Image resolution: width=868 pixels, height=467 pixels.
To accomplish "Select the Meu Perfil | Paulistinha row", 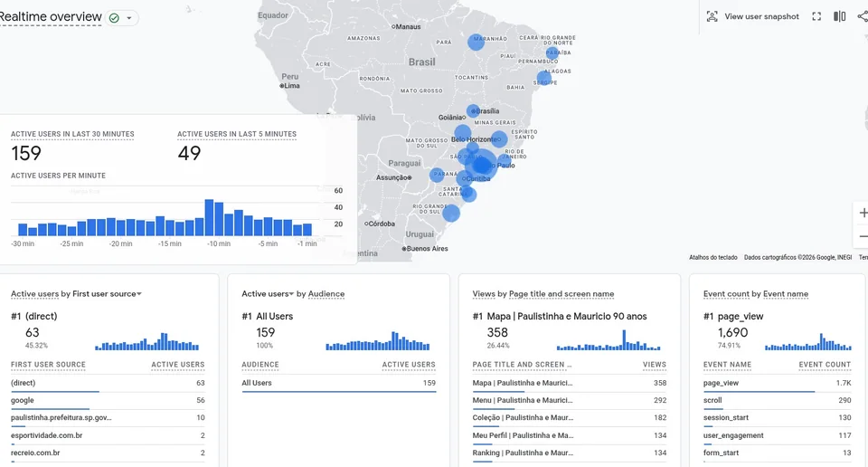I will pos(570,435).
